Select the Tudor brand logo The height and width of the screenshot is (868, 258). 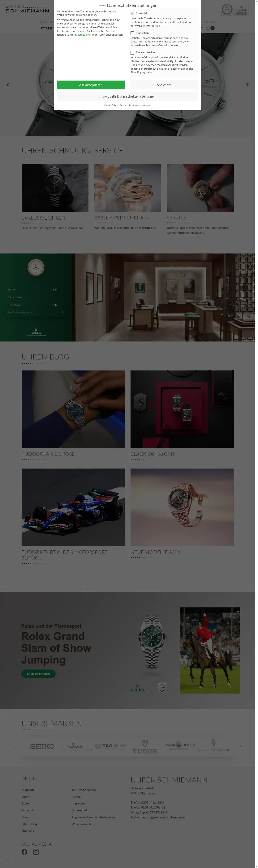coord(145,747)
